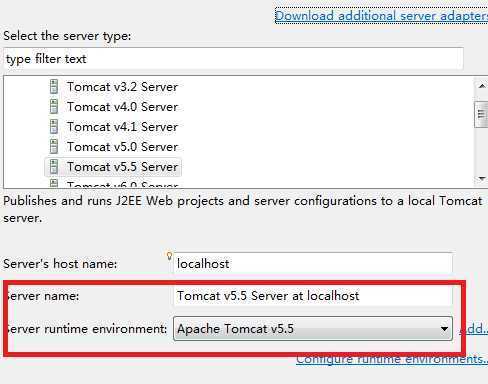The height and width of the screenshot is (384, 488).
Task: Select Tomcat v5.5 Server server icon
Action: pyautogui.click(x=54, y=167)
